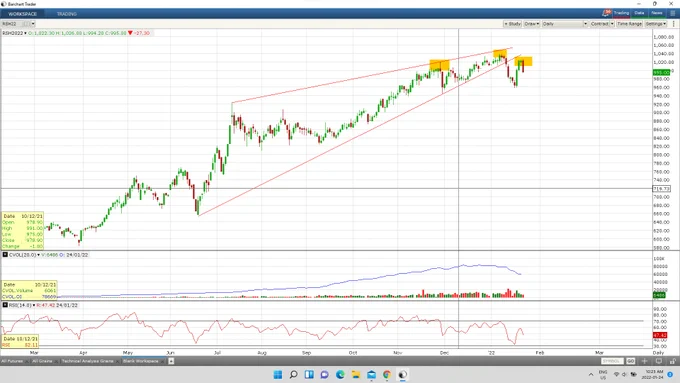Close the All Grains tab
This screenshot has height=383, width=680.
pyautogui.click(x=56, y=361)
